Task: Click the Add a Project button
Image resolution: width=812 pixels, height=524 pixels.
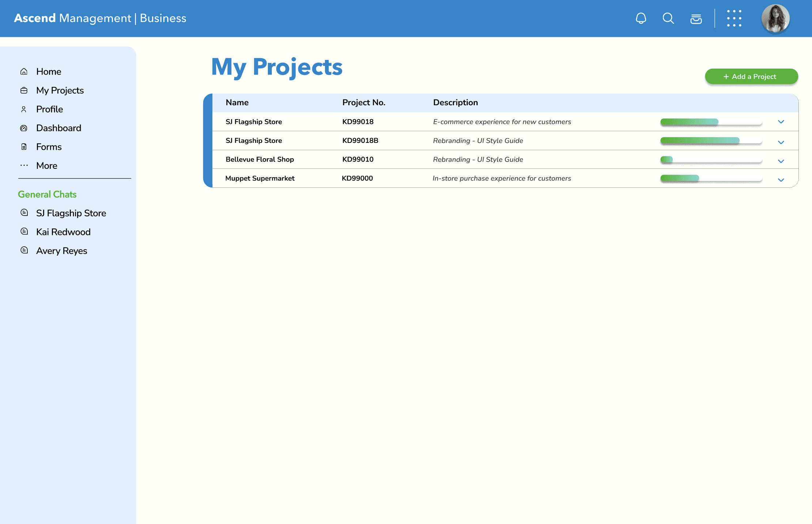Action: [751, 77]
